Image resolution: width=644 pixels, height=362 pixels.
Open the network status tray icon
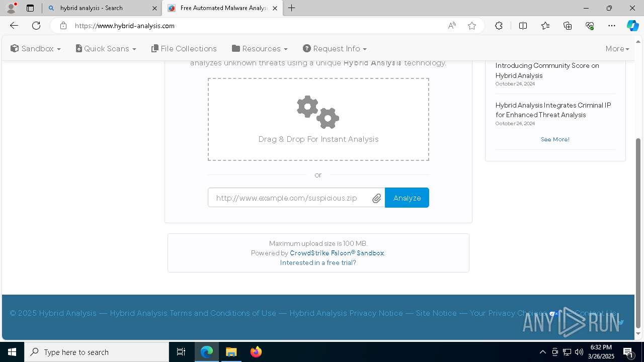[567, 352]
